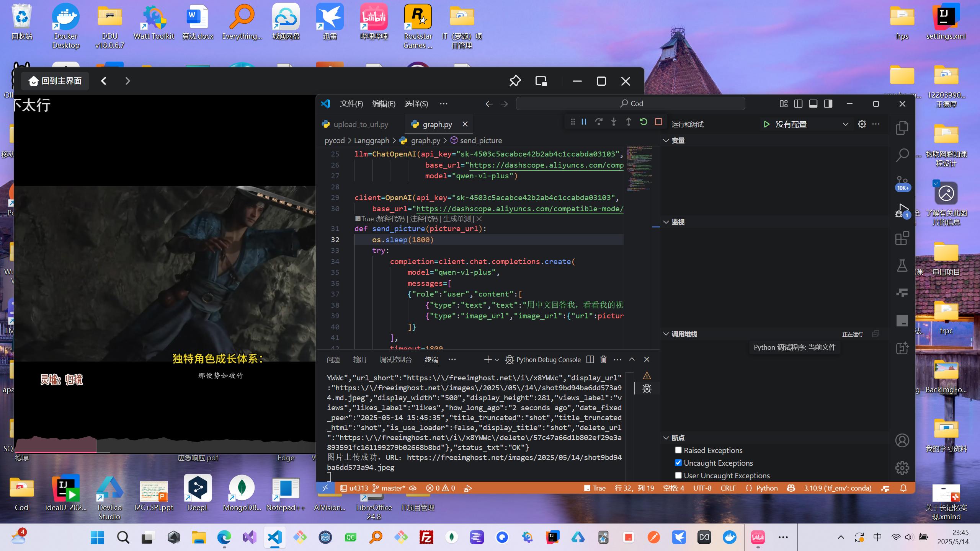Open Manage gear in activity bar

point(902,468)
